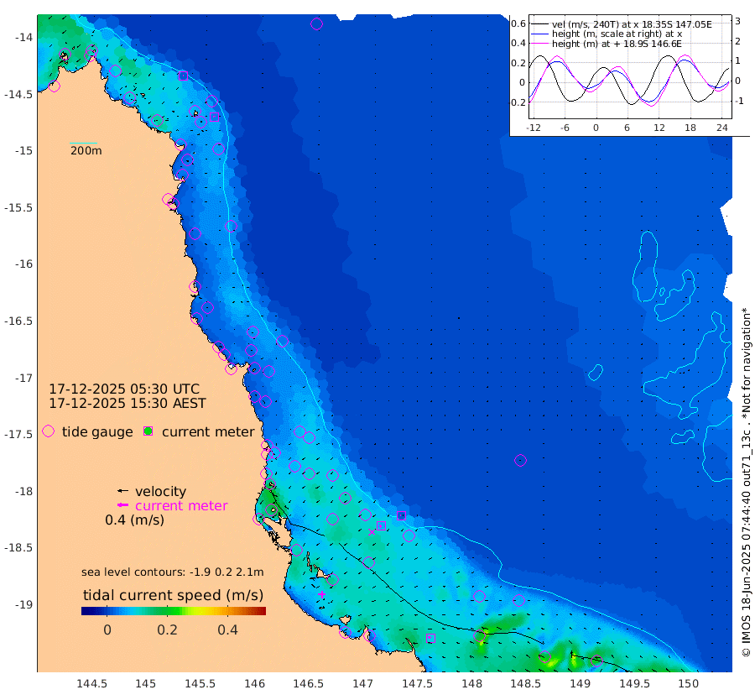Click the longitude label '149'

(x=581, y=683)
